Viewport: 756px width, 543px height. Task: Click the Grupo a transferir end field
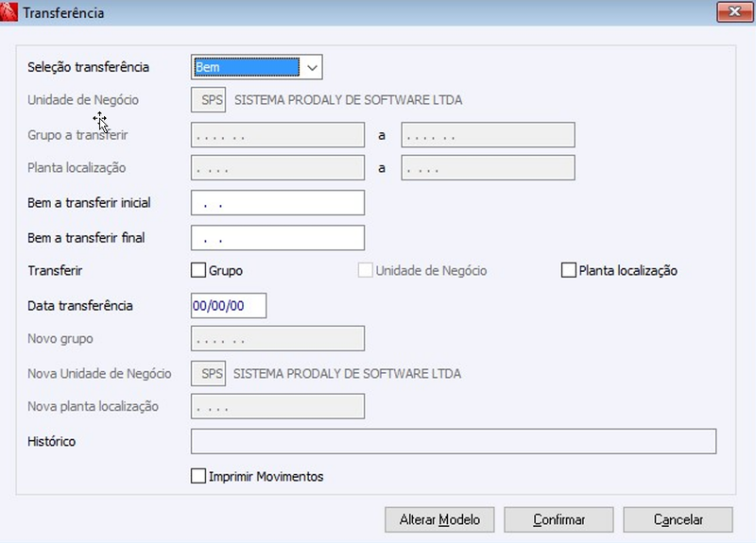(488, 135)
